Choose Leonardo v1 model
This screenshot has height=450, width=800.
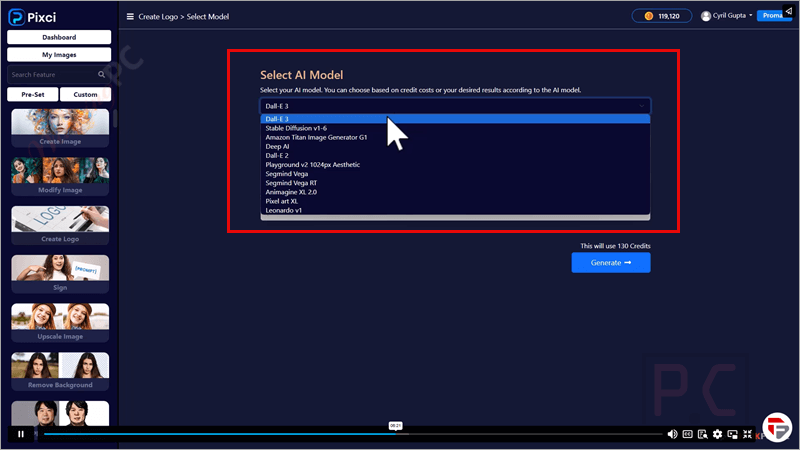pos(455,210)
